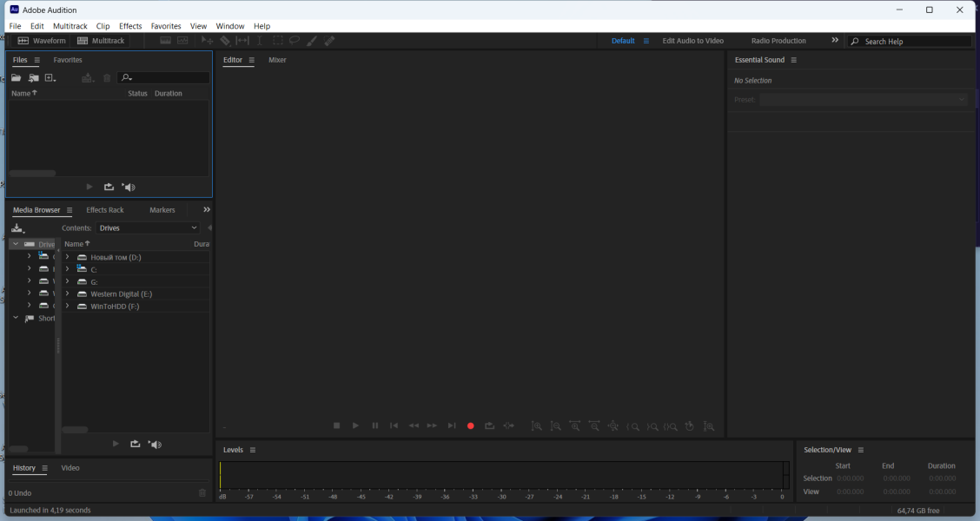Expand the WinToHDD (F:) drive

pos(68,306)
